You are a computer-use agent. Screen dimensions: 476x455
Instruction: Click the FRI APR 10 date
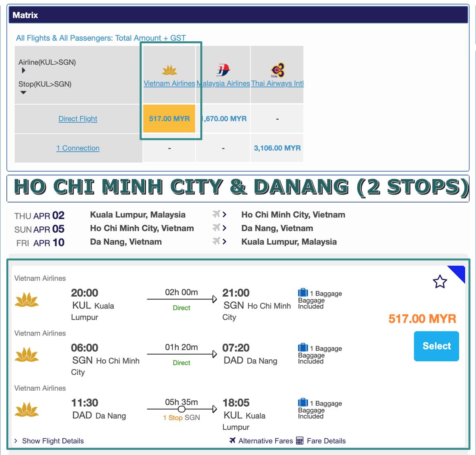point(40,242)
